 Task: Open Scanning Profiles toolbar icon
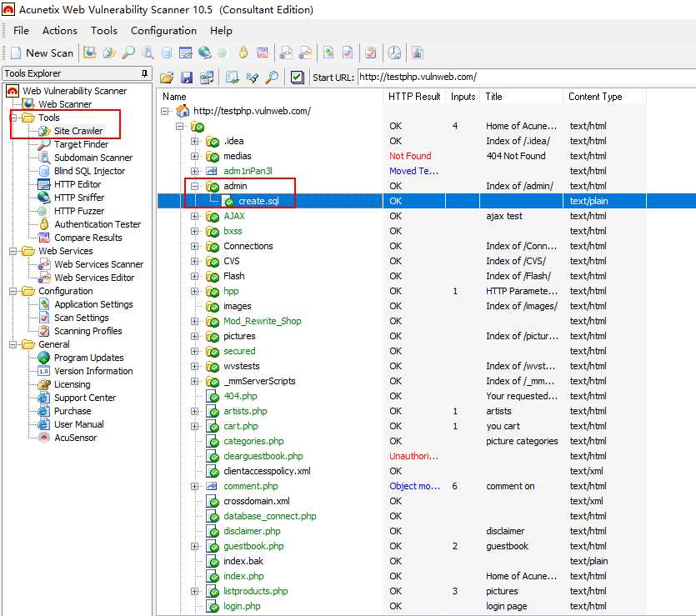point(371,53)
